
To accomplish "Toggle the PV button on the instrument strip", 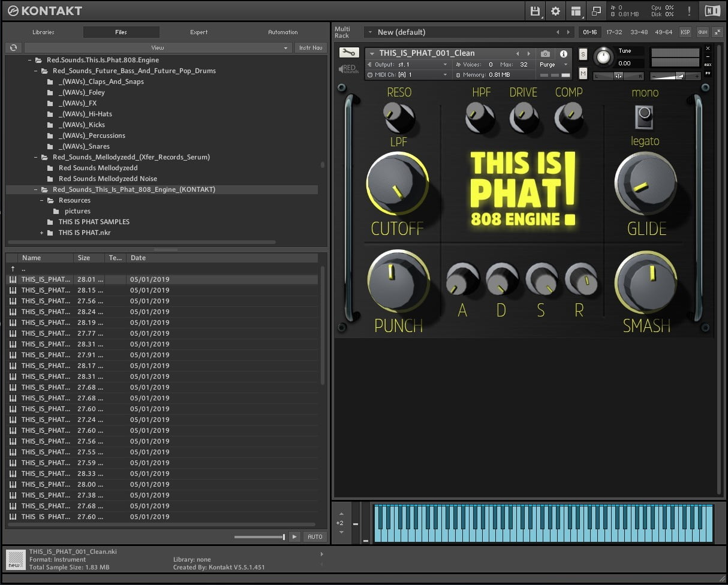I will coord(708,73).
